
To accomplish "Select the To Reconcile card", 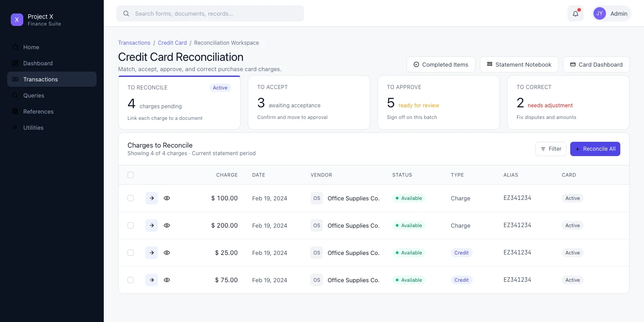I will point(179,102).
